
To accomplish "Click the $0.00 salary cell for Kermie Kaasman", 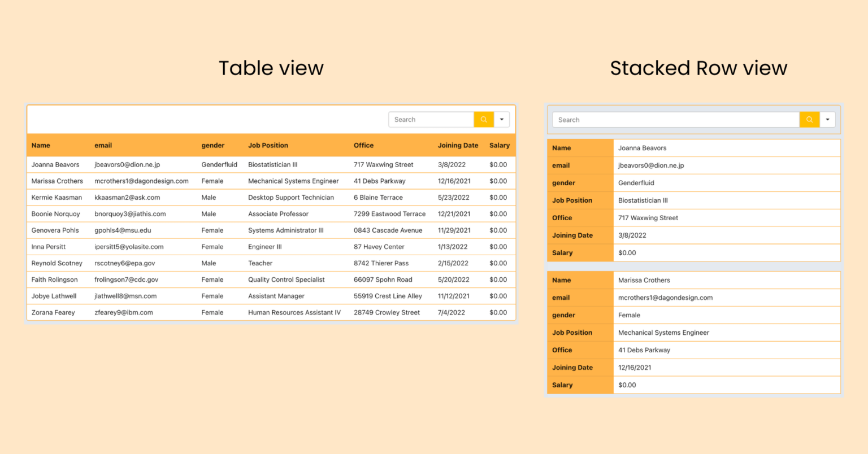I will click(x=500, y=197).
